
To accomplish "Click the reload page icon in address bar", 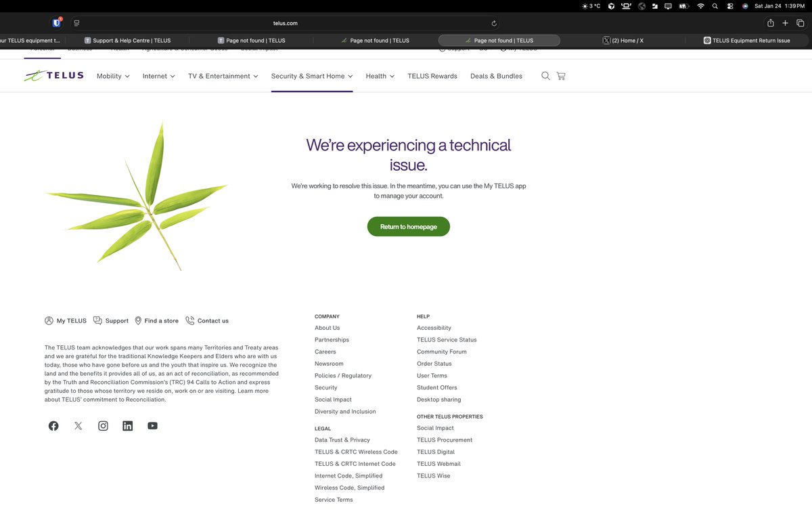I will click(x=494, y=23).
